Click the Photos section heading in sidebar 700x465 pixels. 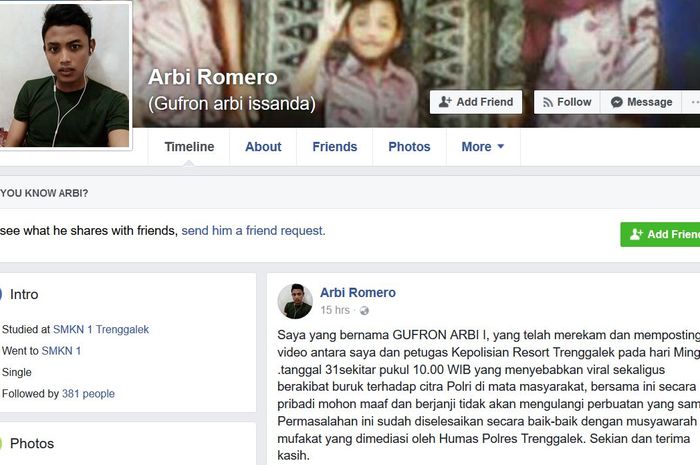[32, 444]
